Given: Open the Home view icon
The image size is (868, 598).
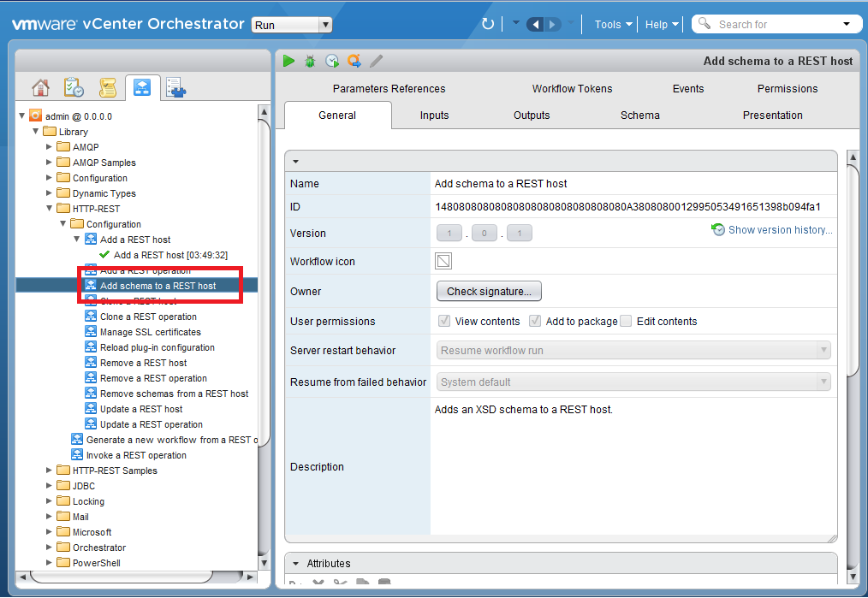Looking at the screenshot, I should 40,86.
